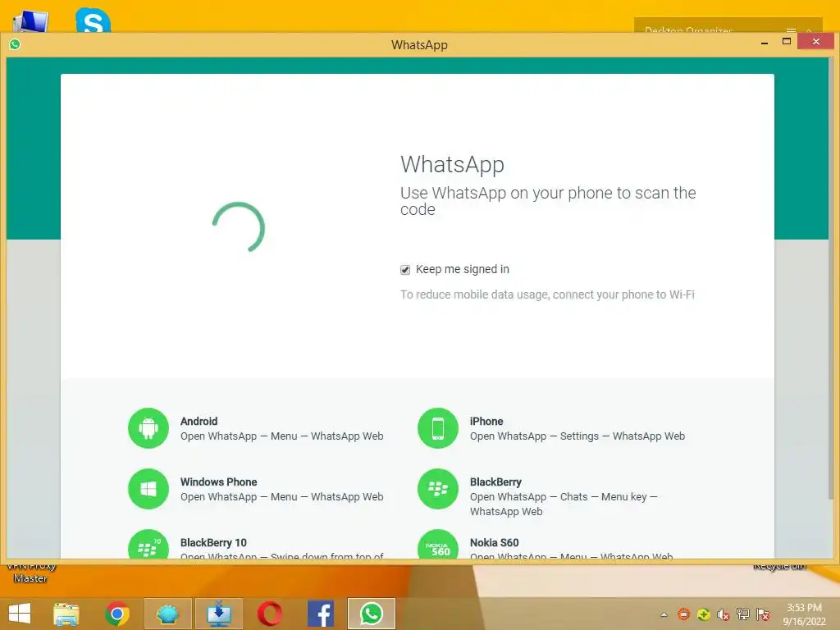Click the 'Use WhatsApp on your phone' subtitle
The image size is (840, 630).
548,201
